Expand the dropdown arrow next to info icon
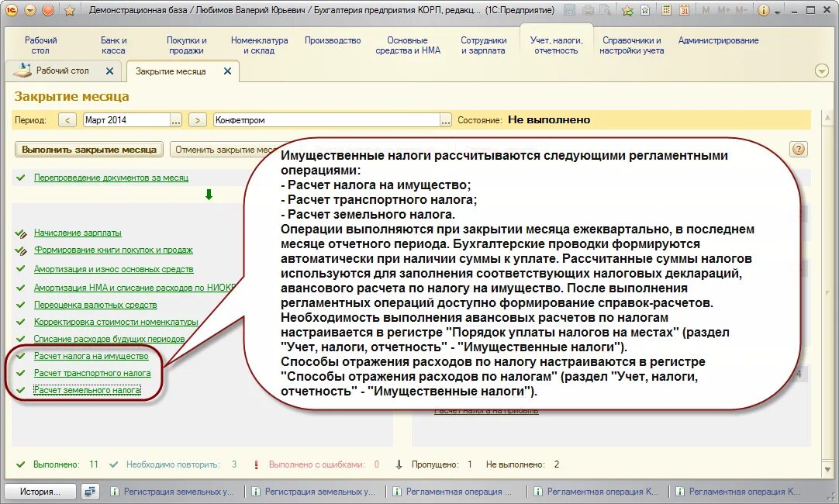This screenshot has height=504, width=839. [x=777, y=11]
